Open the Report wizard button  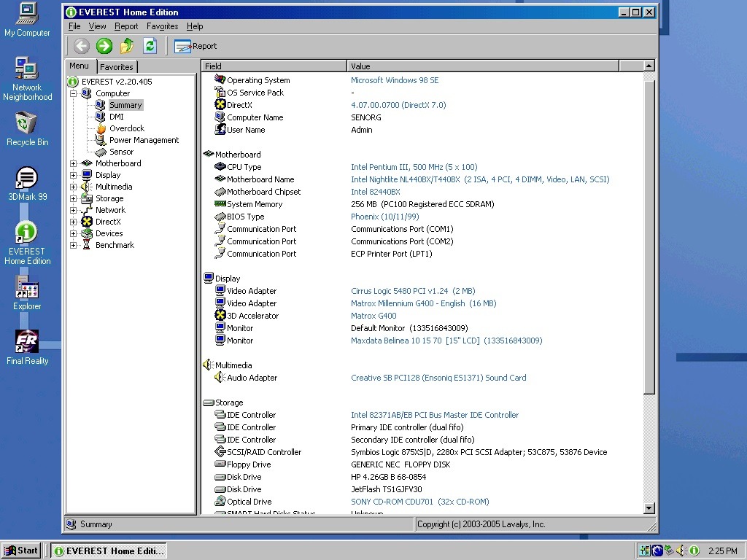coord(196,46)
